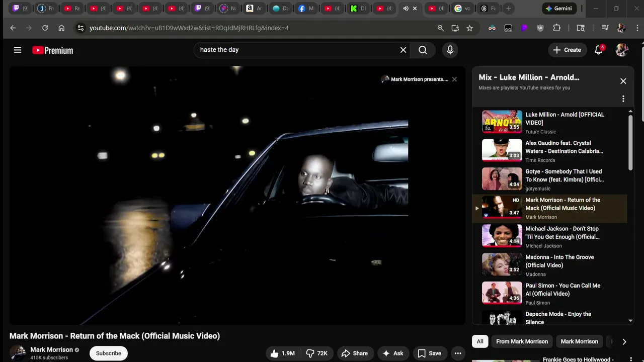Run search with the magnifier button
The image size is (644, 362).
coord(423,50)
